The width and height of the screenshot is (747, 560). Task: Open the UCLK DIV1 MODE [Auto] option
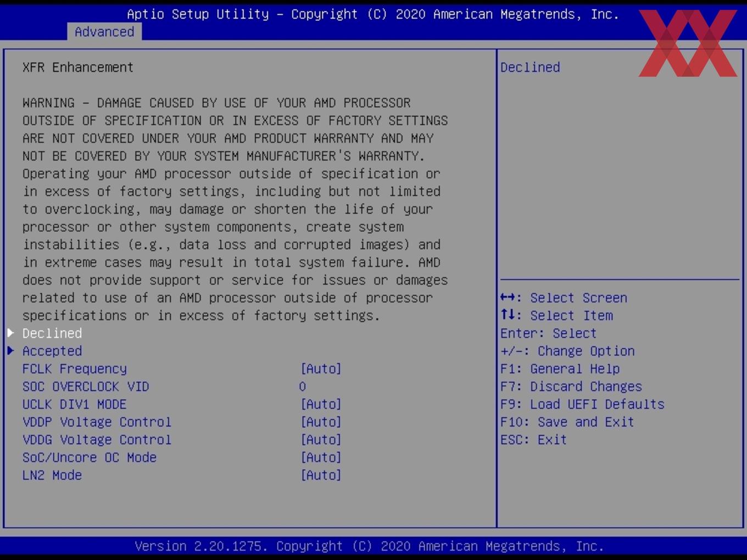pyautogui.click(x=321, y=404)
